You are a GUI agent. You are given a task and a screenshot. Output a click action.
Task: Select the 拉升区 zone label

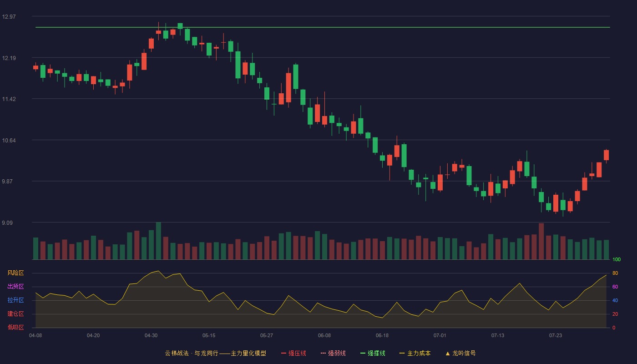click(x=15, y=300)
